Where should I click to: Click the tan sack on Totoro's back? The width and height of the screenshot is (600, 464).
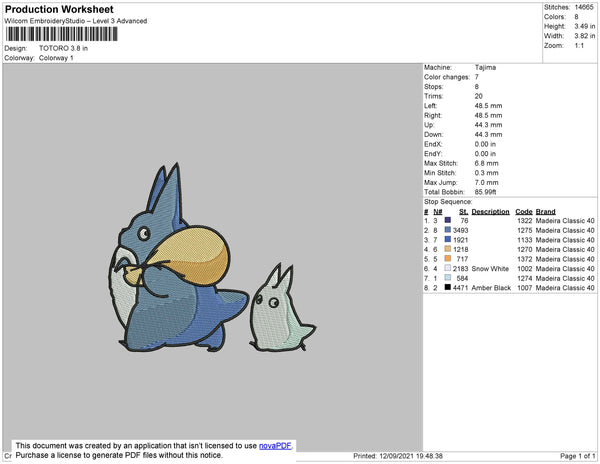(189, 254)
